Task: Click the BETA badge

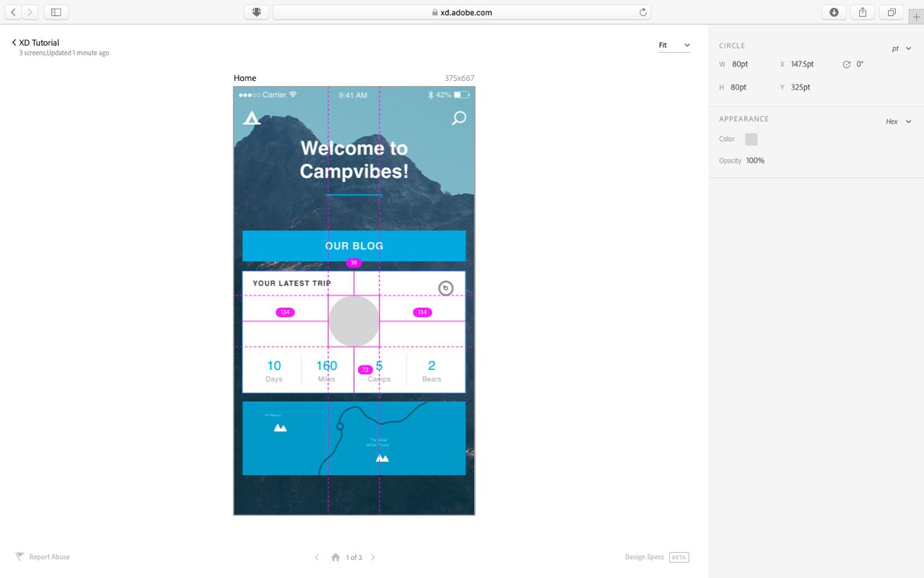Action: coord(679,557)
